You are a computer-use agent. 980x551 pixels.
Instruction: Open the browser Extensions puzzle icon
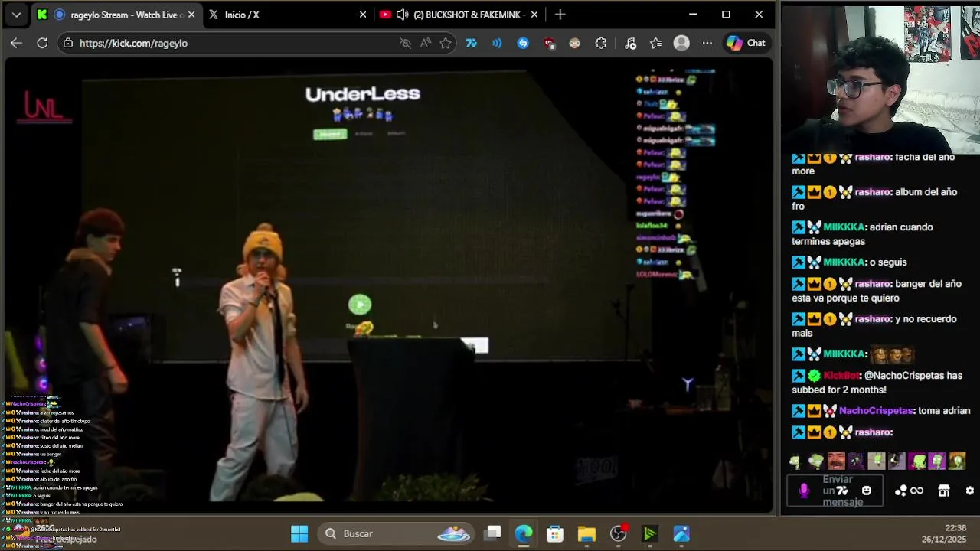pyautogui.click(x=600, y=43)
